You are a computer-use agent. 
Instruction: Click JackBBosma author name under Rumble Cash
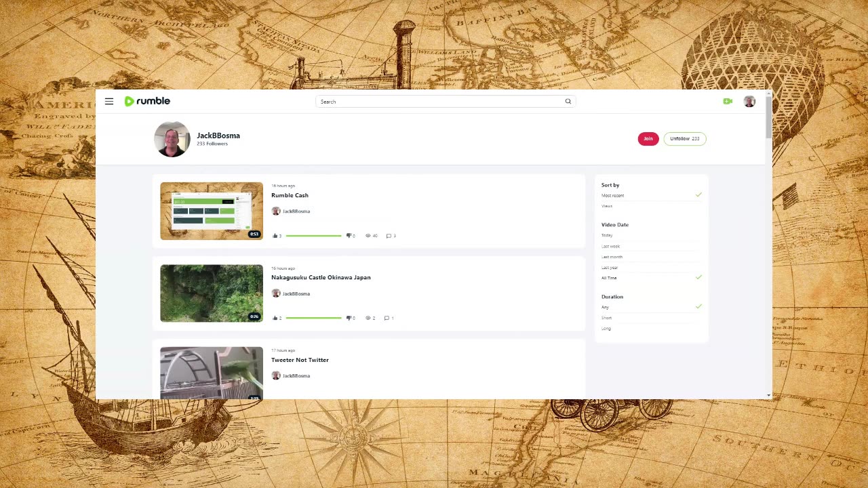coord(296,211)
